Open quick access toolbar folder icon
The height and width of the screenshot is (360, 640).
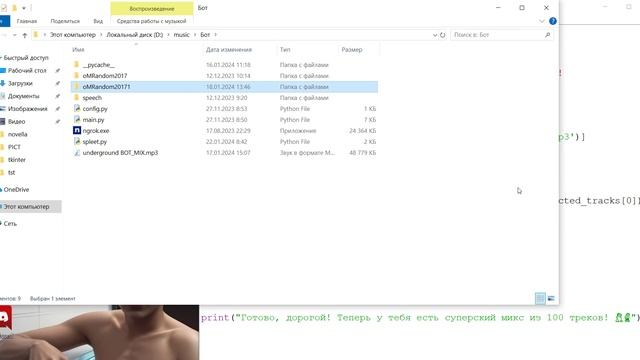(14, 8)
